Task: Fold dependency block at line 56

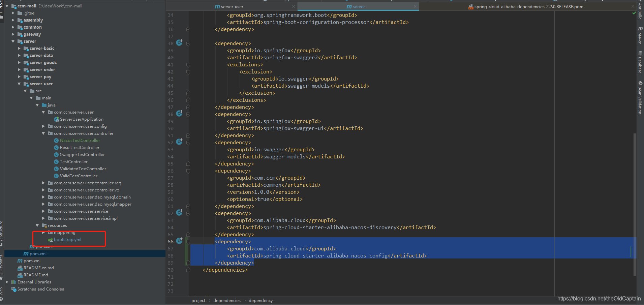Action: click(188, 171)
